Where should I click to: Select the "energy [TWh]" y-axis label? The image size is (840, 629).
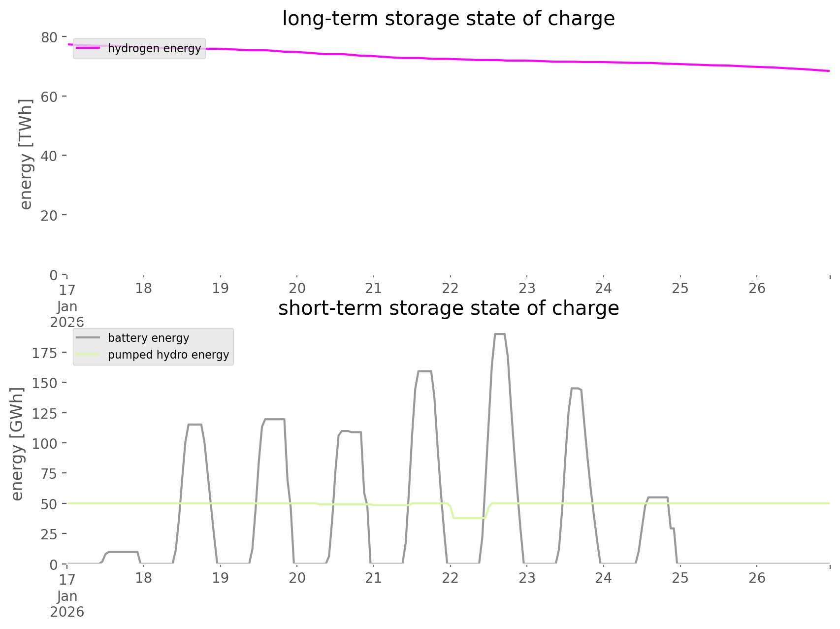[26, 154]
